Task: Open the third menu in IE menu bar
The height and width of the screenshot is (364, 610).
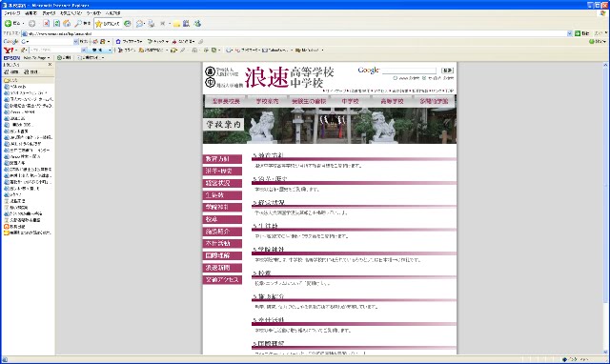Action: [49, 13]
